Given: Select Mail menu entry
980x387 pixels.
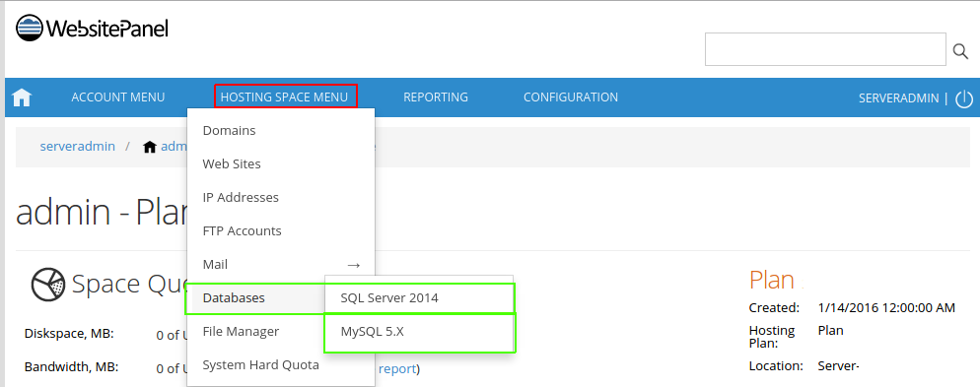Looking at the screenshot, I should [x=281, y=265].
